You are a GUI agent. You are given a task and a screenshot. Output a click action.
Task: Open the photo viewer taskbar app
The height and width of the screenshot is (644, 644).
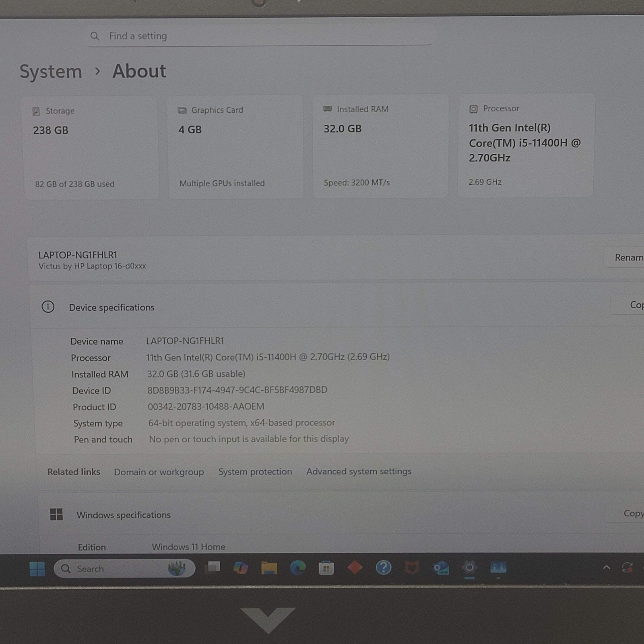click(498, 568)
